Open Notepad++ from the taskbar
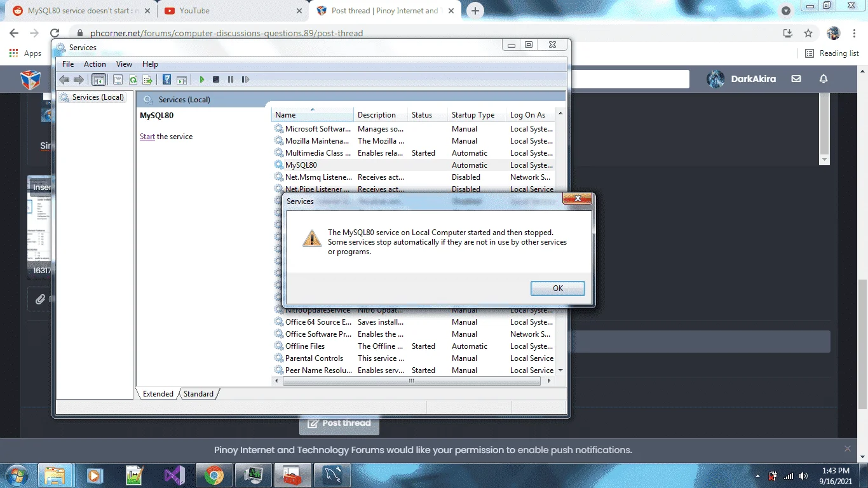This screenshot has height=488, width=868. [x=135, y=475]
